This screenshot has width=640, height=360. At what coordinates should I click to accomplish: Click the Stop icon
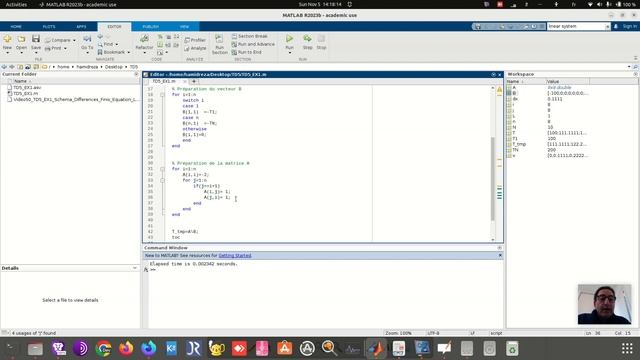tap(322, 39)
